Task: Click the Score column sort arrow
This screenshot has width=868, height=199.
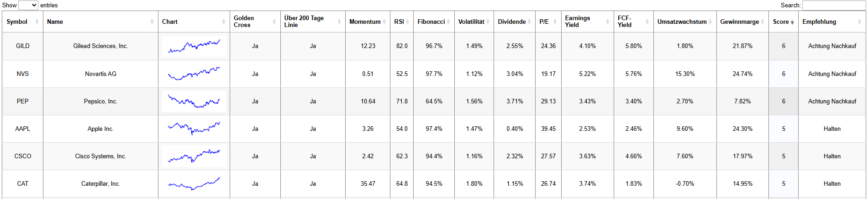Action: click(792, 22)
